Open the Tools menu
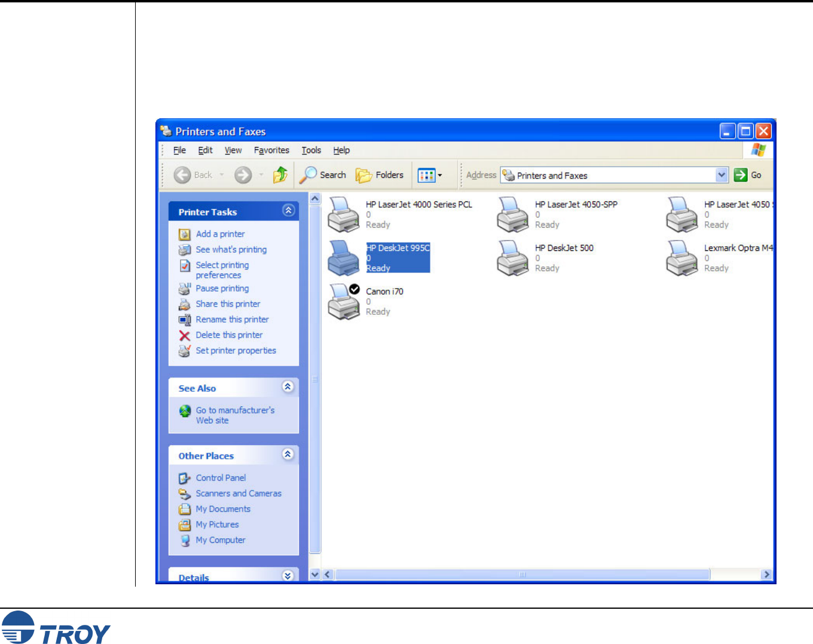 click(x=311, y=151)
